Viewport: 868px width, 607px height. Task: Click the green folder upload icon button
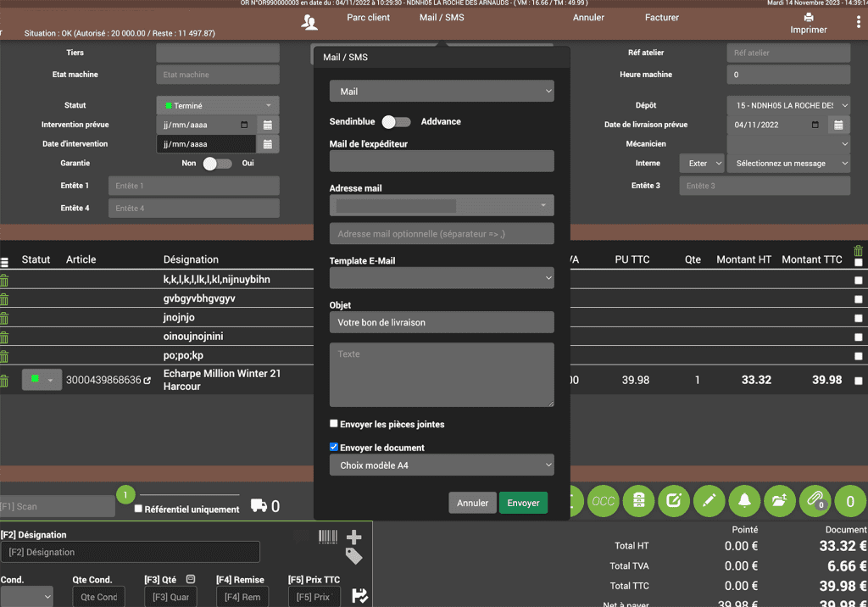(780, 501)
